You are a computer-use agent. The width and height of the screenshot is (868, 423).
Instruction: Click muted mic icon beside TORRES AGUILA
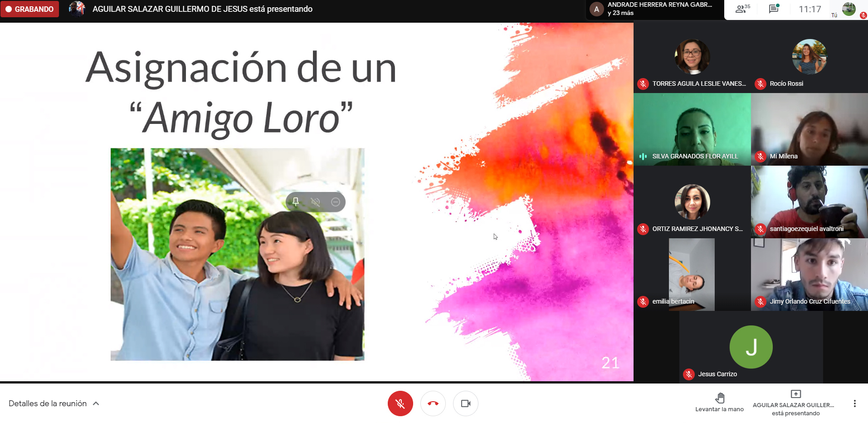tap(643, 84)
